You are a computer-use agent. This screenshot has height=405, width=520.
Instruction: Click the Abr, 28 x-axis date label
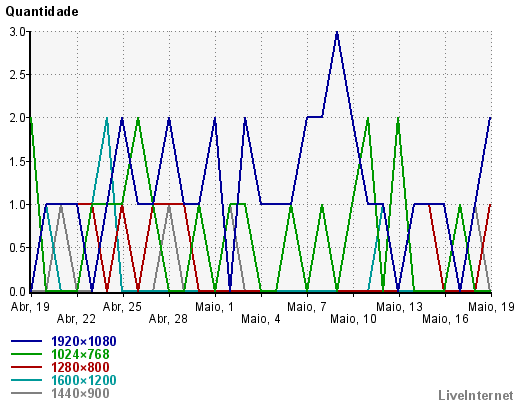tap(168, 319)
